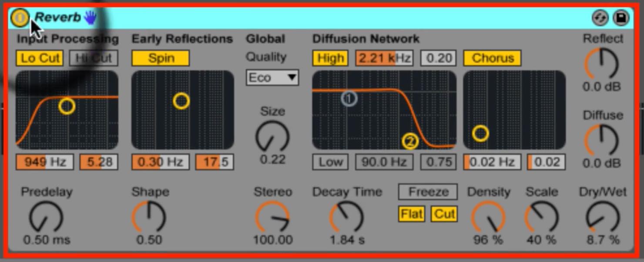Viewport: 644px width, 262px height.
Task: Toggle the Lo Cut filter button
Action: point(40,58)
